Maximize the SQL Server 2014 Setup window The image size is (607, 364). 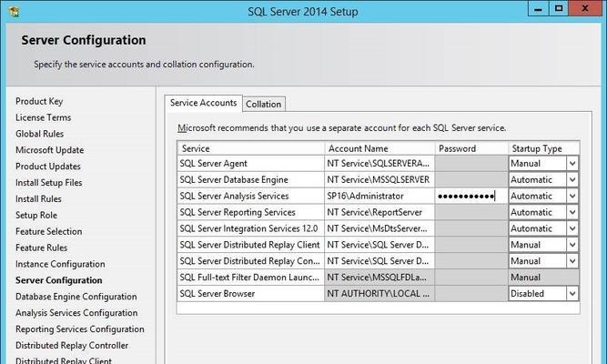pos(559,9)
